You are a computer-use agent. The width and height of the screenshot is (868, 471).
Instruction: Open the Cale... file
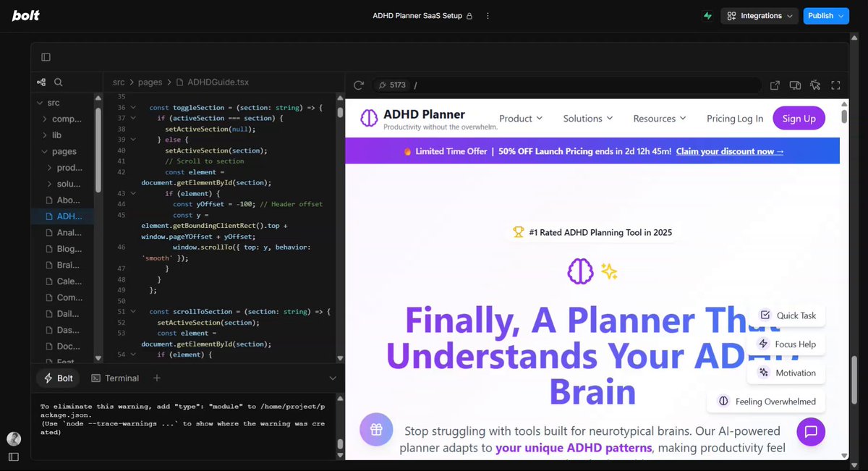64,281
